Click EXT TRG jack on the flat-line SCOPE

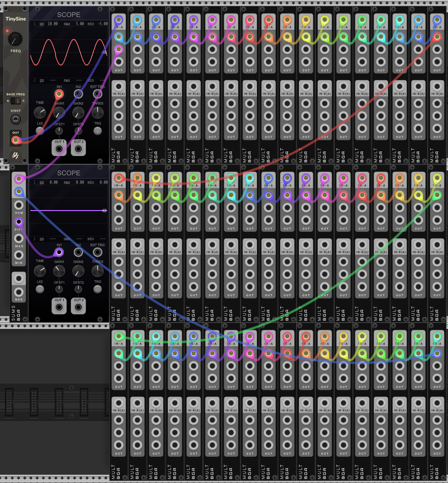pyautogui.click(x=98, y=252)
